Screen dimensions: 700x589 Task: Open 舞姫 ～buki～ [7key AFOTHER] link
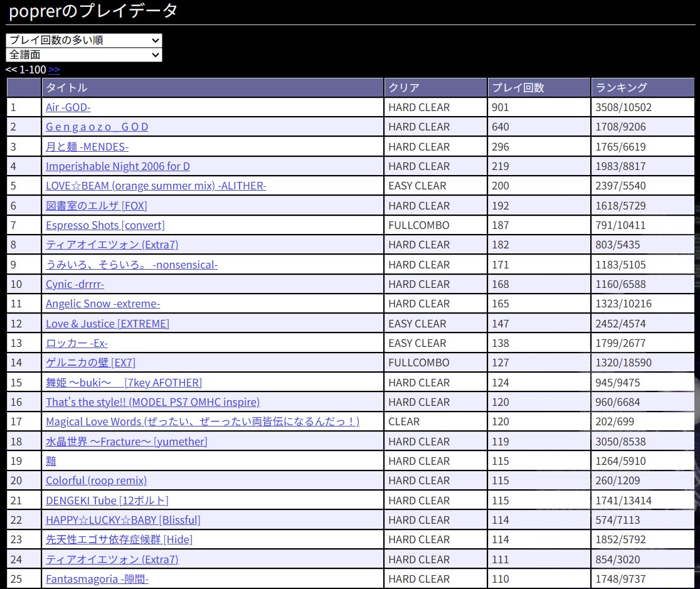coord(124,382)
